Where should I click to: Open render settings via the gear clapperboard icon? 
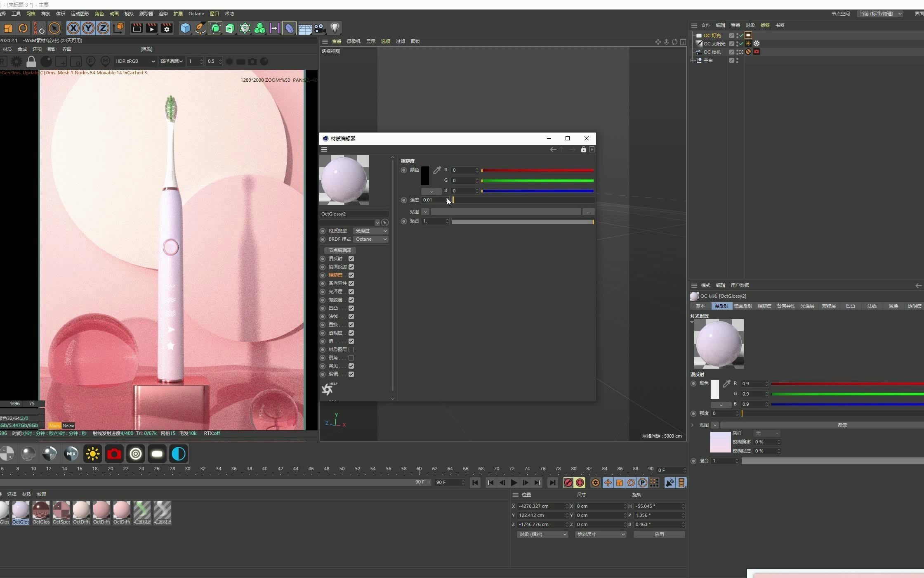167,28
